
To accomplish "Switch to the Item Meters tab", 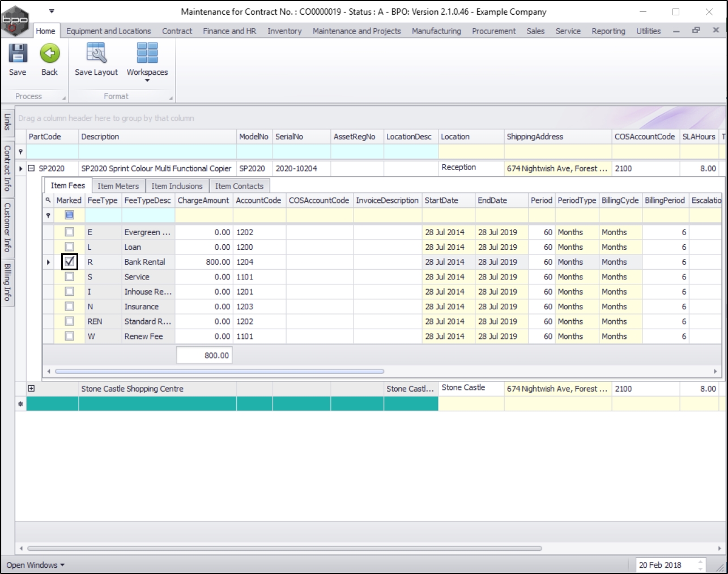I will [x=118, y=186].
